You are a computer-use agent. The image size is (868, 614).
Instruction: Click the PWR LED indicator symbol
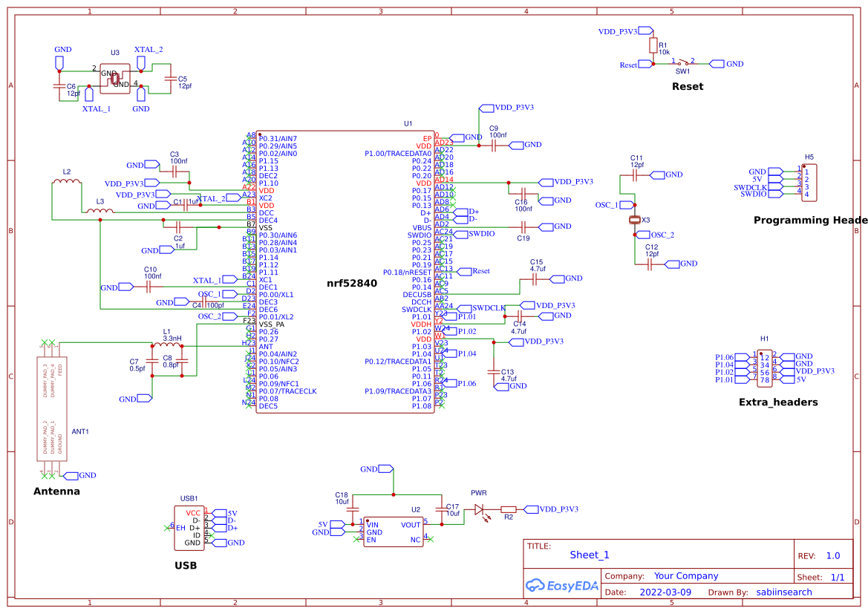[x=479, y=509]
